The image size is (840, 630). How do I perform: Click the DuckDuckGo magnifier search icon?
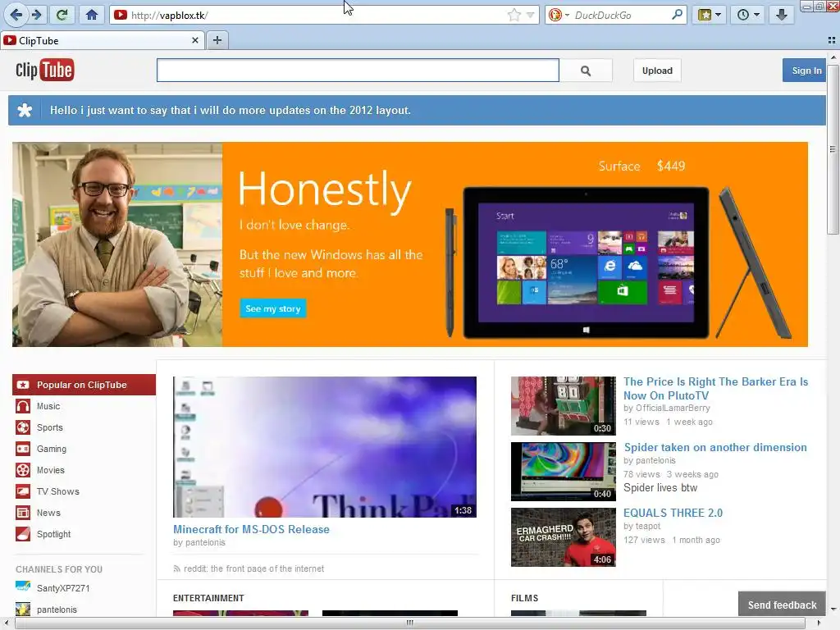click(678, 15)
